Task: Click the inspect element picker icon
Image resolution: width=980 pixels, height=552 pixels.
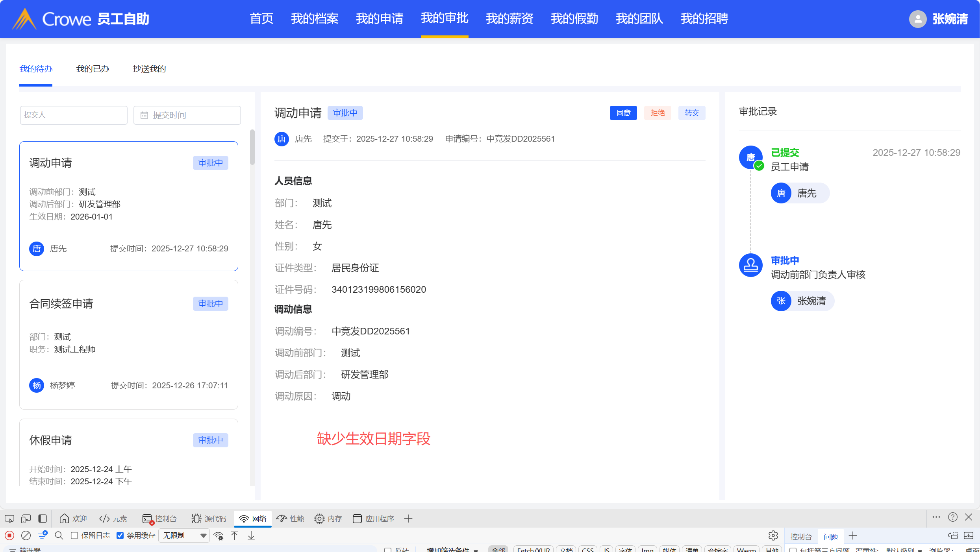Action: point(9,519)
